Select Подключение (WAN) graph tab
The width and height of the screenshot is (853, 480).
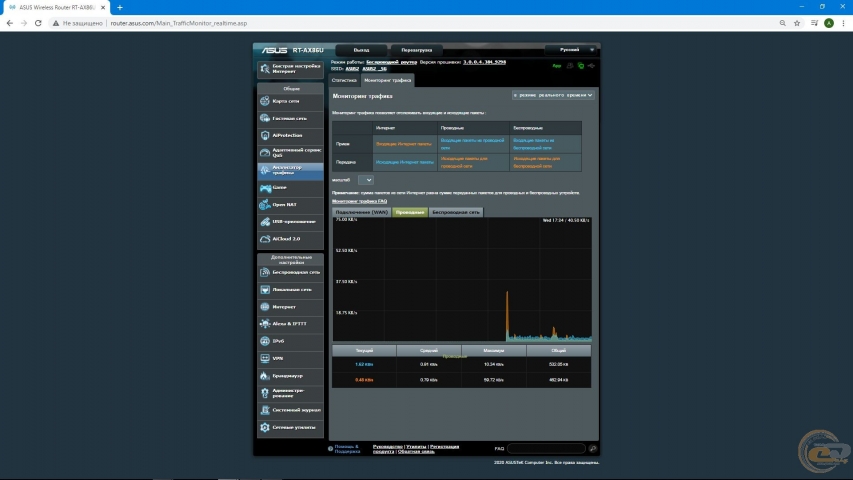362,212
